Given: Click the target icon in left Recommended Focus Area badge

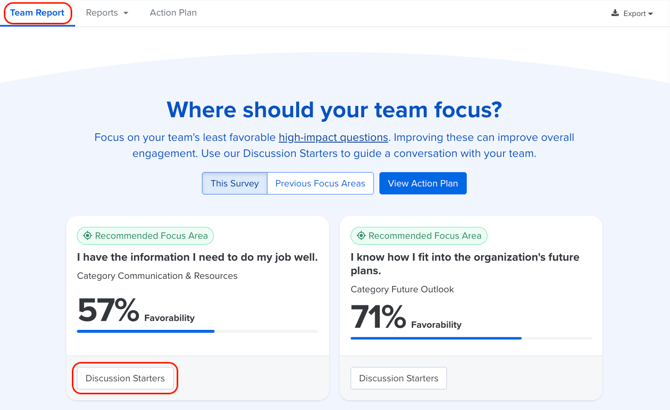Looking at the screenshot, I should (88, 236).
